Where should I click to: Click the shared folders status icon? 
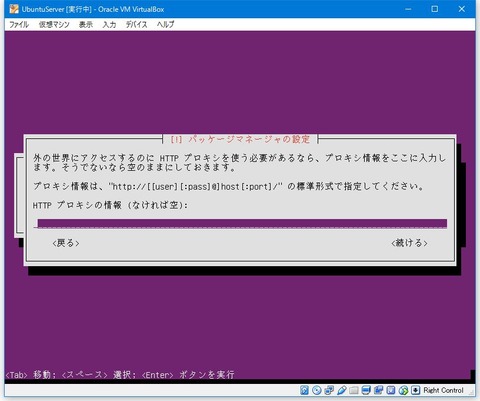pyautogui.click(x=354, y=390)
